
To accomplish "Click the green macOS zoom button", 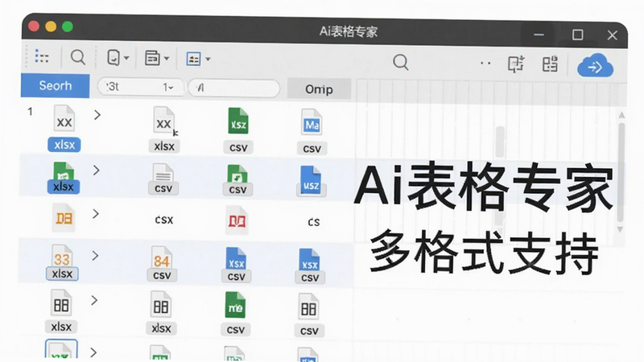I will (x=68, y=27).
